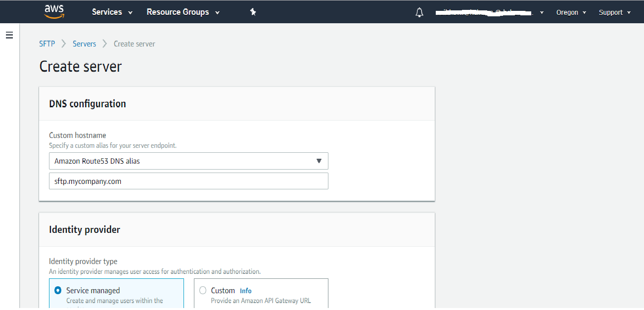
Task: Click the sftp.mycompany.com hostname field
Action: 188,181
